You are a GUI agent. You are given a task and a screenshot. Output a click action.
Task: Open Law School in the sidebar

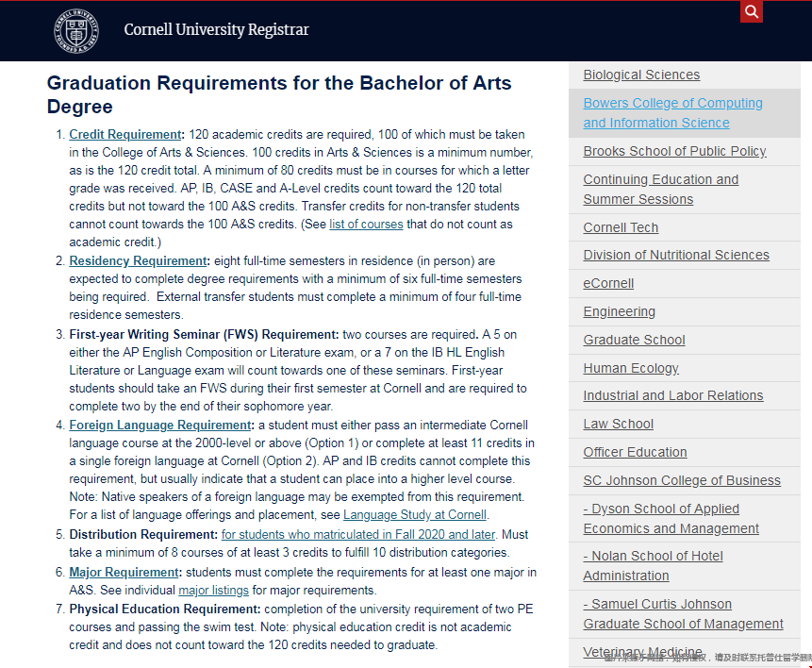[x=619, y=424]
